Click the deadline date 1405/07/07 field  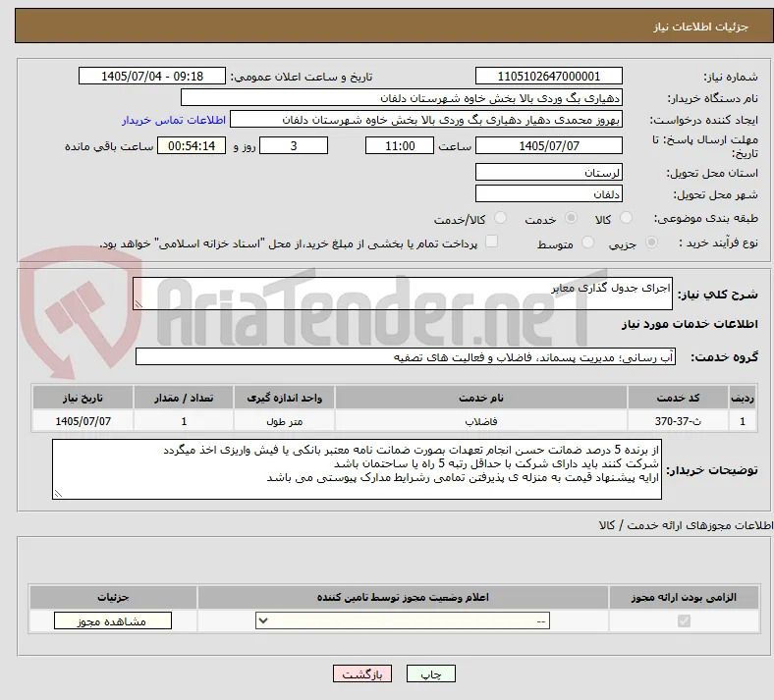[548, 145]
